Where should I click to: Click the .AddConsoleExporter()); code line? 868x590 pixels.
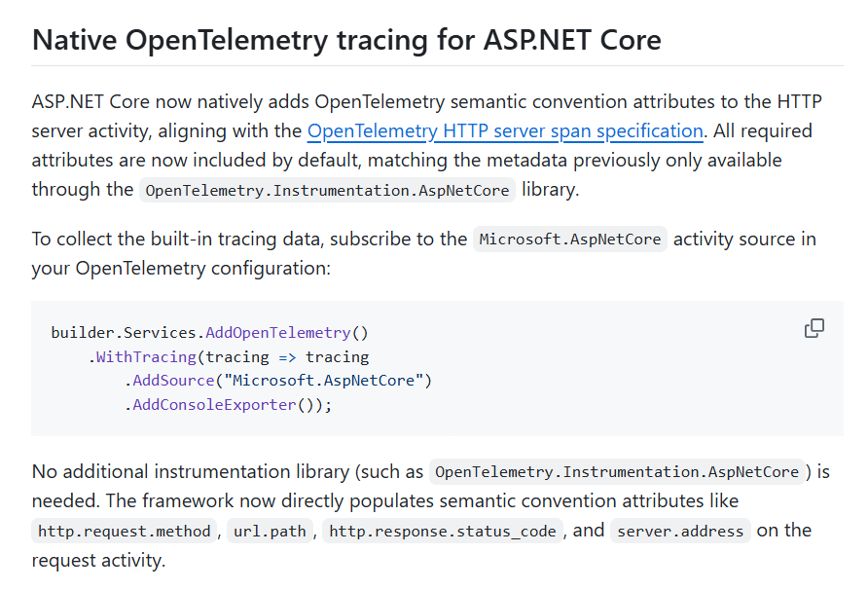coord(228,405)
